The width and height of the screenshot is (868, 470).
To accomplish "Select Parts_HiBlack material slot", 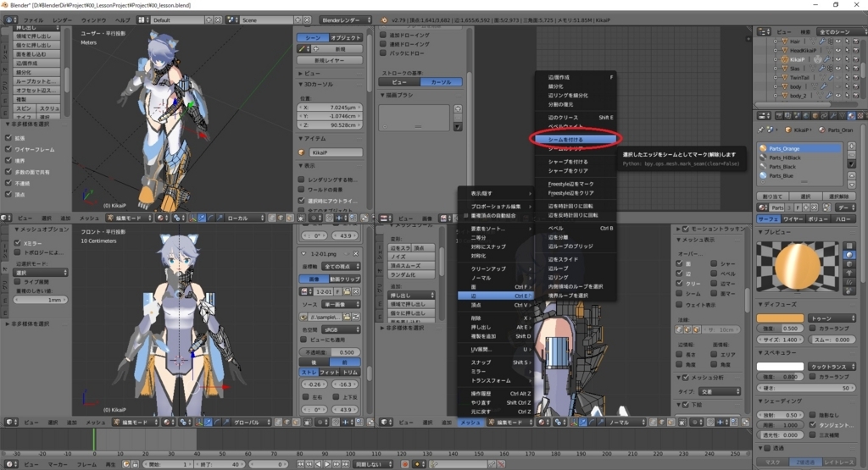I will coord(800,158).
